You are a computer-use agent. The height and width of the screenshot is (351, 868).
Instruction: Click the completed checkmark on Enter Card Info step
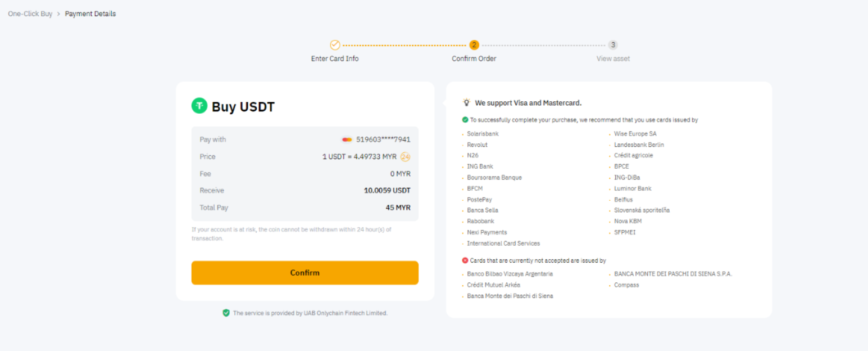pos(335,44)
